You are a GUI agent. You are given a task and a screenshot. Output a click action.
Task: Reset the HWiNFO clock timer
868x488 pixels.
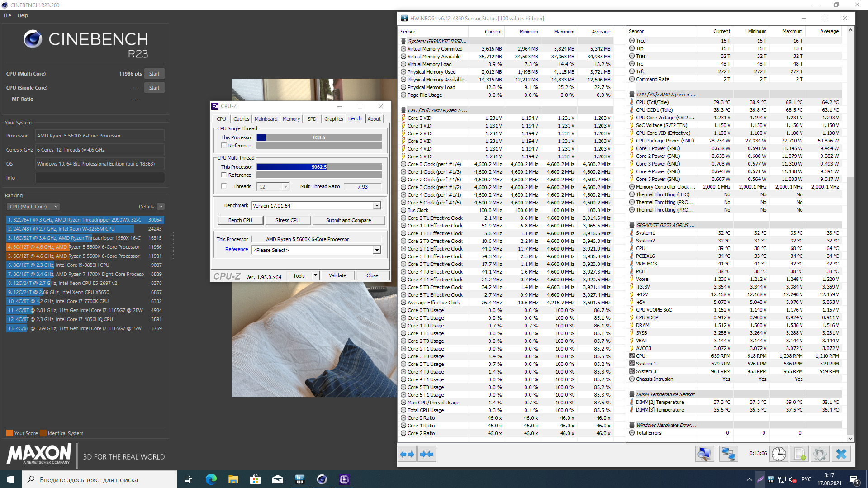pos(779,454)
